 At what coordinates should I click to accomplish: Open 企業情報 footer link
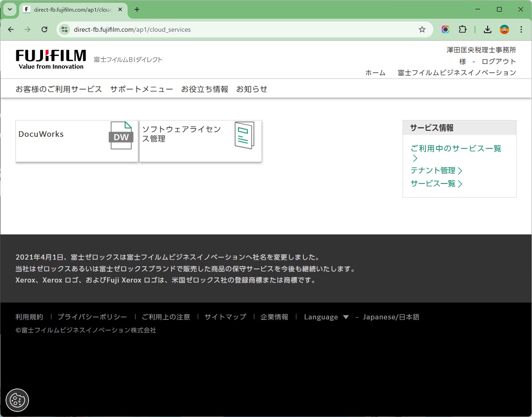click(x=274, y=317)
